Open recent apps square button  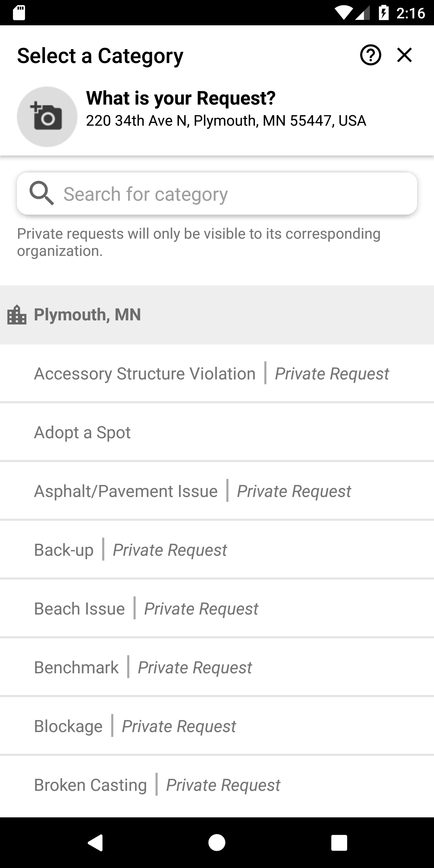[x=339, y=843]
